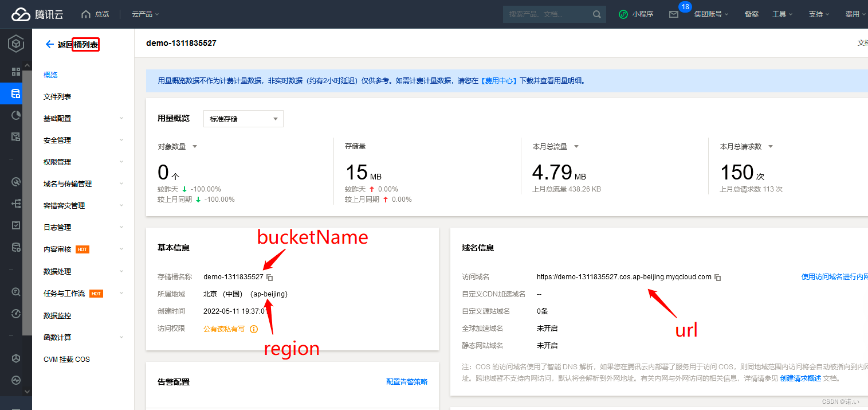Open the 云产品 menu
The image size is (868, 410).
[x=142, y=14]
